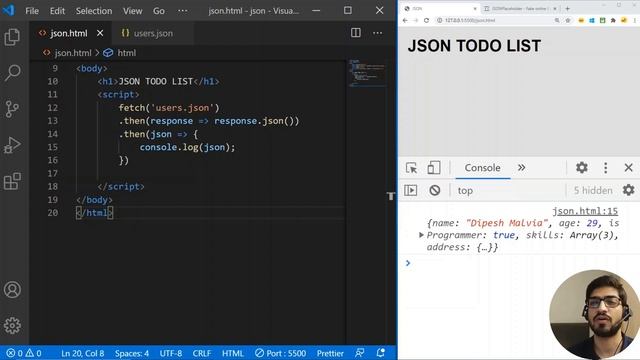640x360 pixels.
Task: Open the Source Control view
Action: [12, 109]
